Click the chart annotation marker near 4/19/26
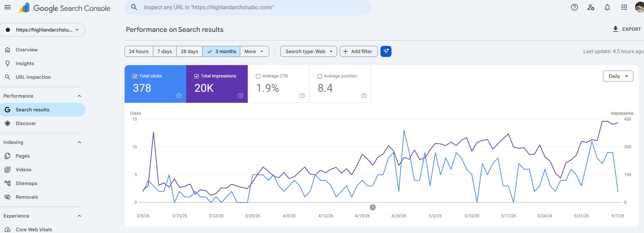The image size is (644, 233). (373, 207)
